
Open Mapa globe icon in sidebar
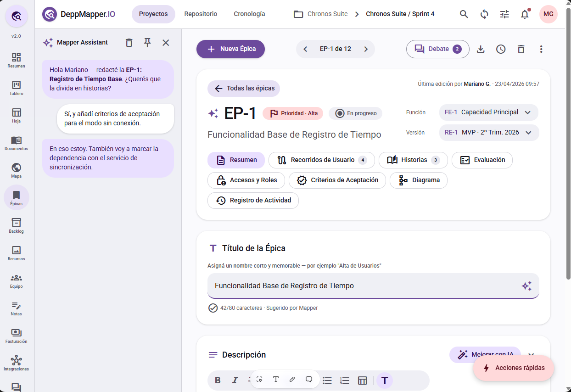17,171
